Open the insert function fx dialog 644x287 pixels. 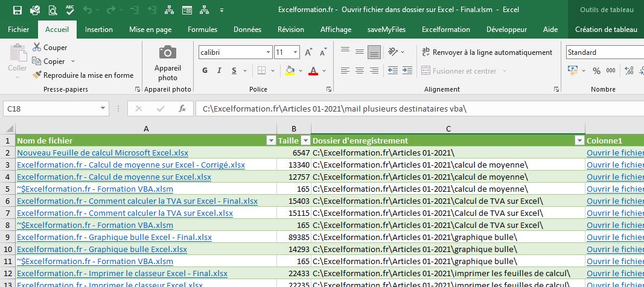(182, 109)
